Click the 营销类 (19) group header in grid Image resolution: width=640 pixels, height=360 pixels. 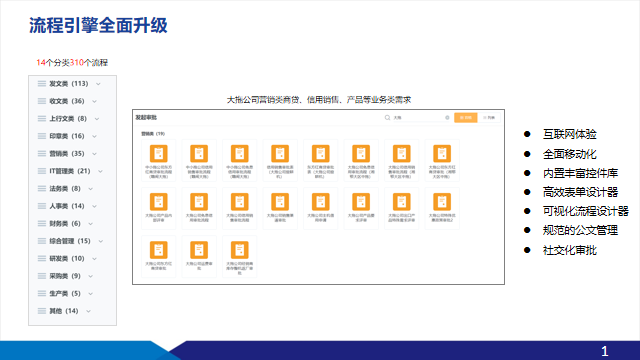click(153, 133)
